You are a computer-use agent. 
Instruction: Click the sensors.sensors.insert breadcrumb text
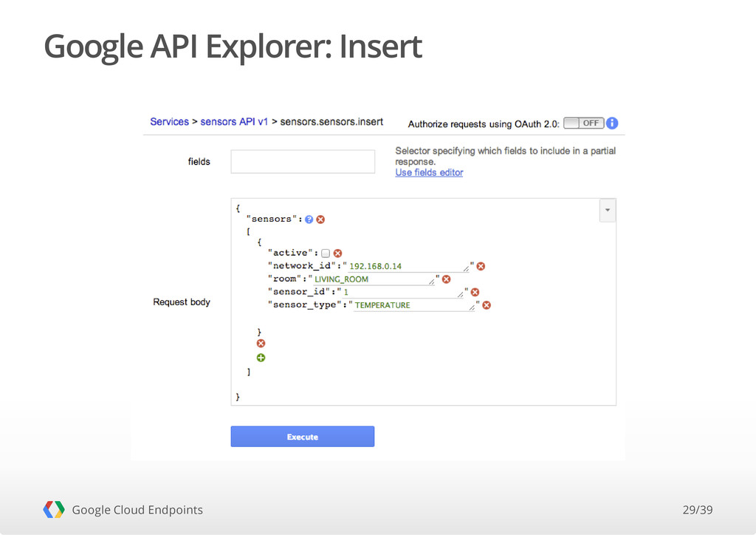point(331,122)
